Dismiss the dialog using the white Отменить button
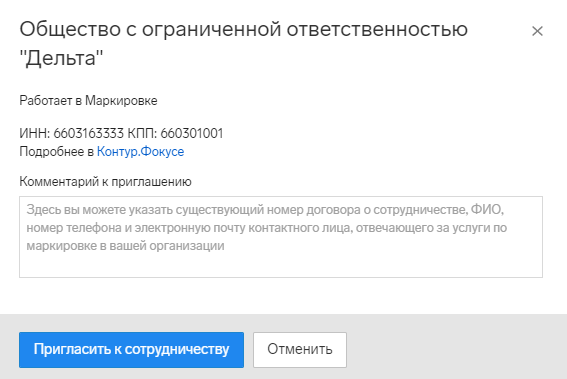Image resolution: width=567 pixels, height=379 pixels. 300,350
